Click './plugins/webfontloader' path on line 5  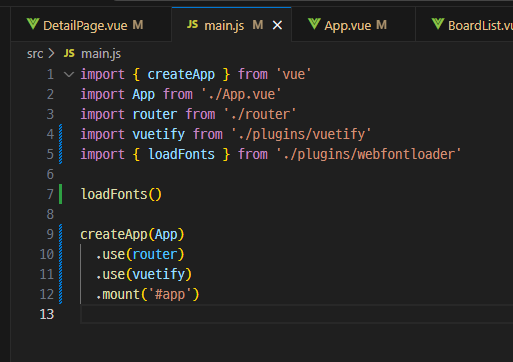coord(369,154)
